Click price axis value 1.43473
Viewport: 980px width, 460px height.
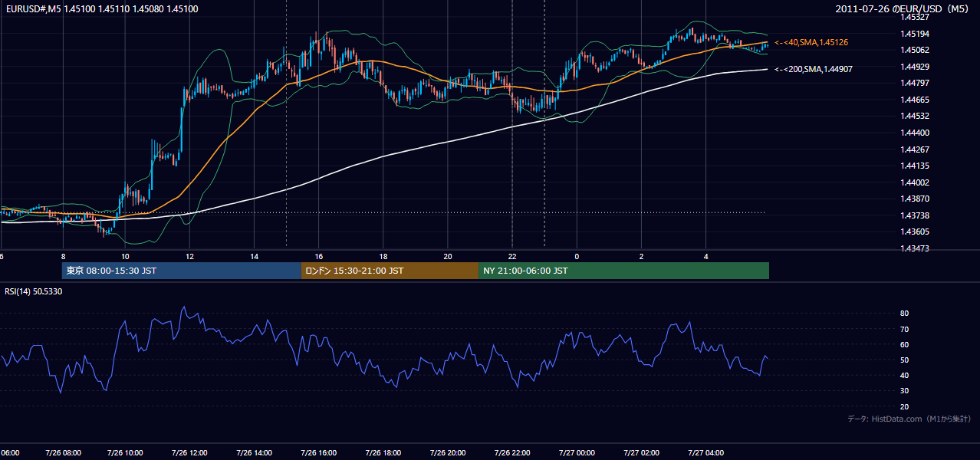point(915,248)
